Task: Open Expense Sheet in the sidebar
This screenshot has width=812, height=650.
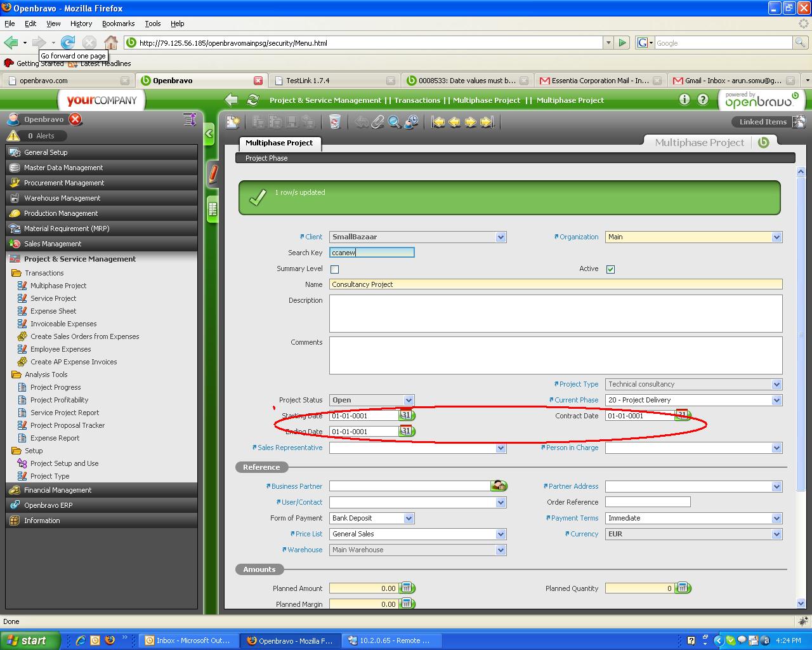Action: tap(53, 311)
